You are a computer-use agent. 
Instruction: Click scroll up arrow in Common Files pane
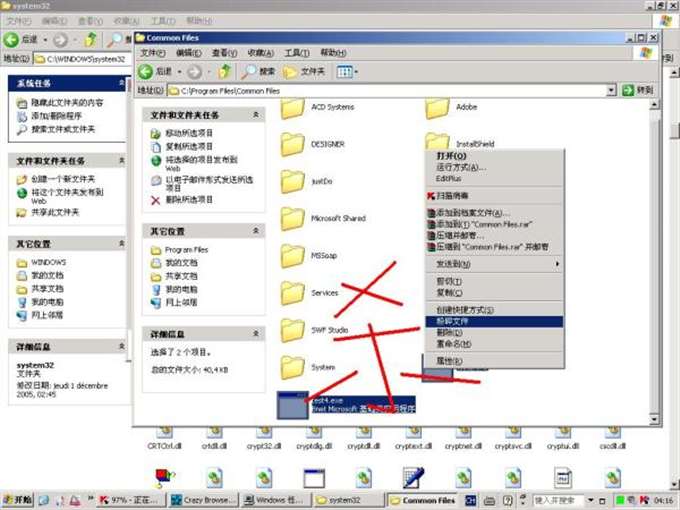654,105
